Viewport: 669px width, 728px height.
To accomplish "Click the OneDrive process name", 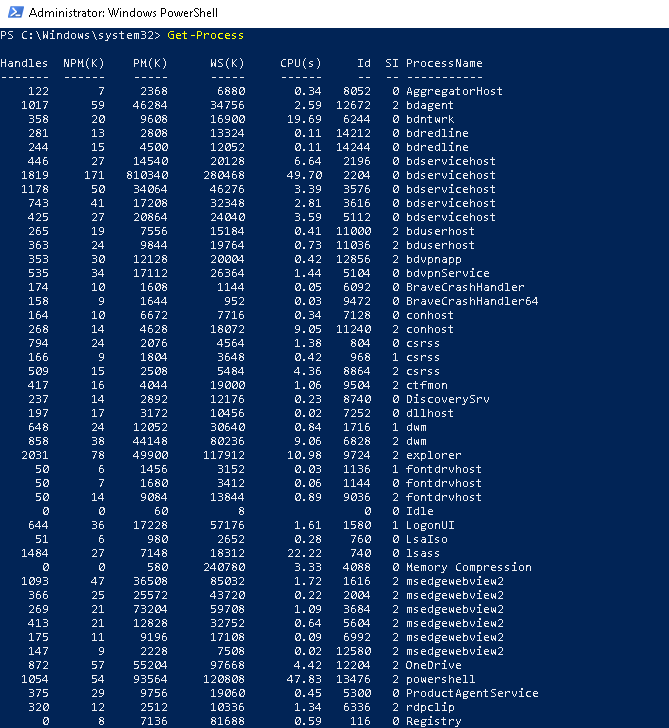I will point(434,665).
